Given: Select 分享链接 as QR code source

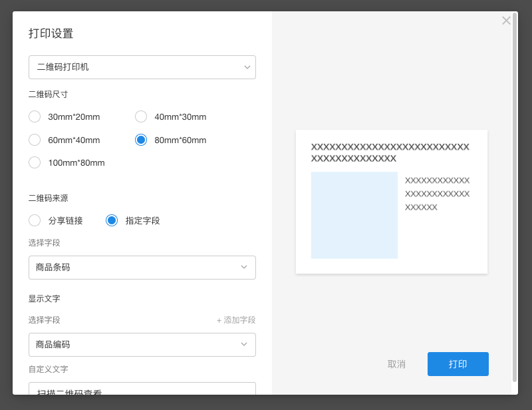Looking at the screenshot, I should [34, 220].
